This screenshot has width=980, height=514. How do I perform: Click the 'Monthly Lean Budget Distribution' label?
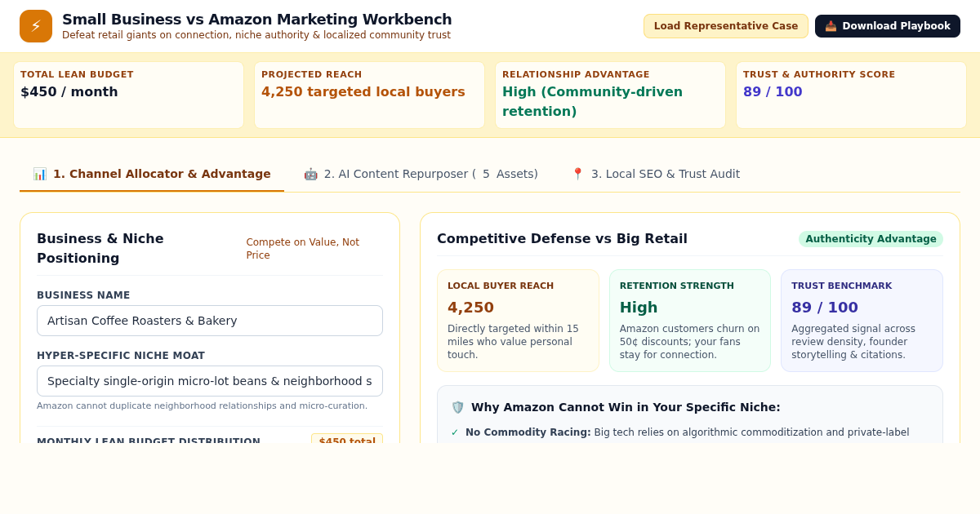149,441
